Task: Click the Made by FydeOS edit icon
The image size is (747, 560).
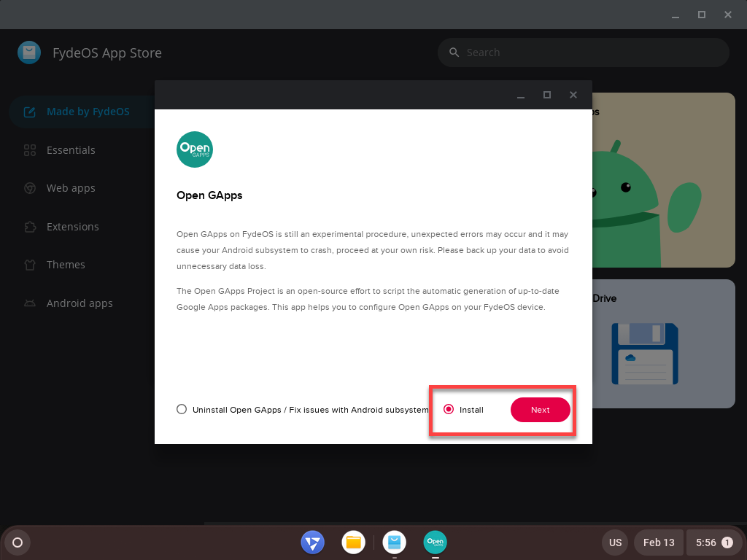Action: [x=30, y=112]
